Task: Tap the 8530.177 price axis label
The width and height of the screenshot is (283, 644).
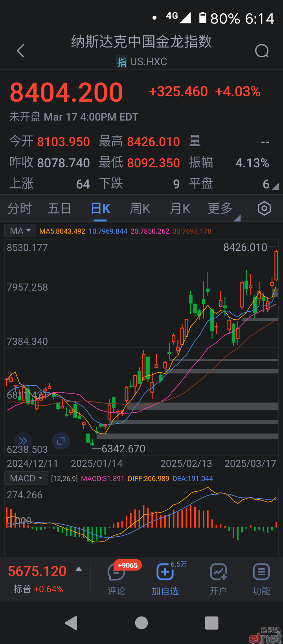Action: pyautogui.click(x=27, y=248)
